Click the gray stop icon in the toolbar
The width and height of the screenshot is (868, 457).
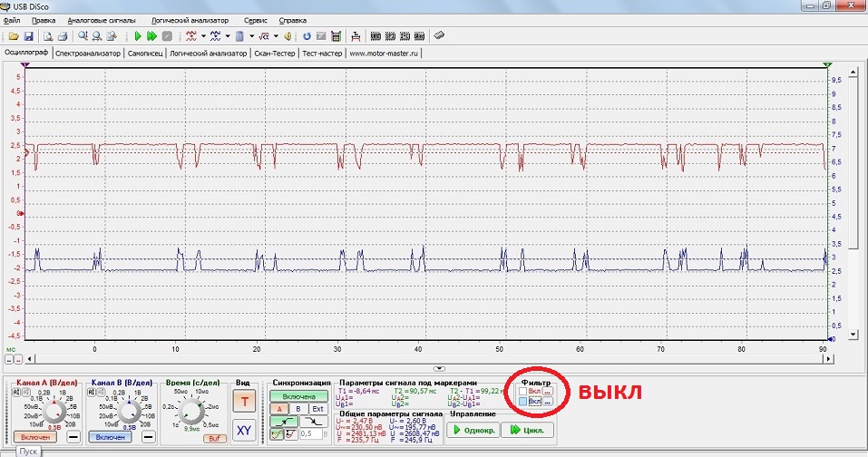point(167,36)
